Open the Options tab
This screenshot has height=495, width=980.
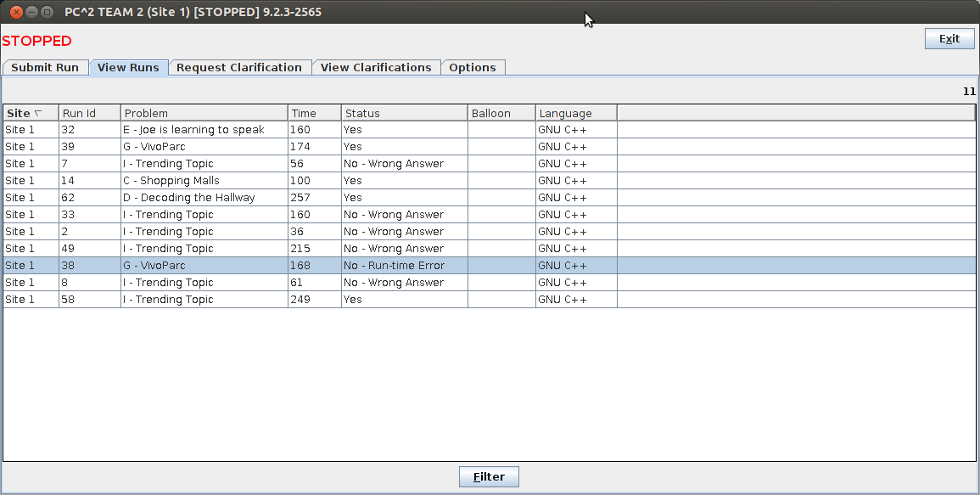(x=473, y=68)
